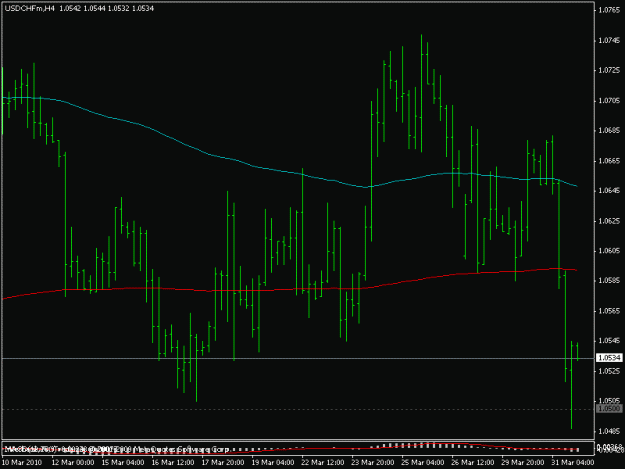Click the 1.0565 price axis label
This screenshot has height=469, width=625.
[609, 311]
